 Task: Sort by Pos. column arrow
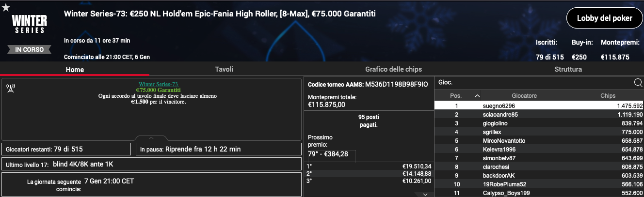pos(477,96)
